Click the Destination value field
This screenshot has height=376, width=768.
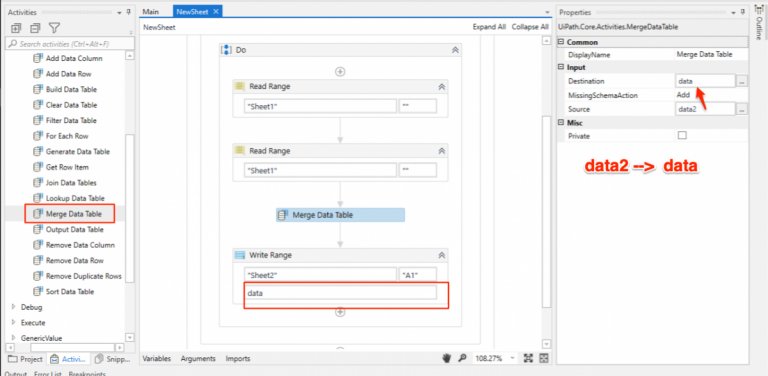pyautogui.click(x=705, y=81)
